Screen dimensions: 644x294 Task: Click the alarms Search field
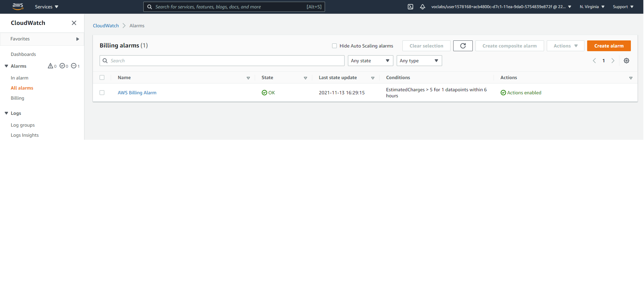pos(222,61)
